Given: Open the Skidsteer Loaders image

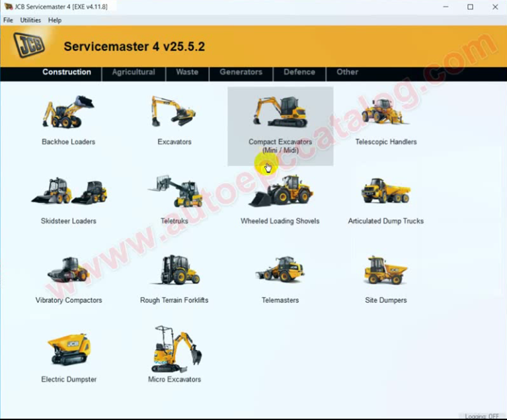Looking at the screenshot, I should 69,191.
